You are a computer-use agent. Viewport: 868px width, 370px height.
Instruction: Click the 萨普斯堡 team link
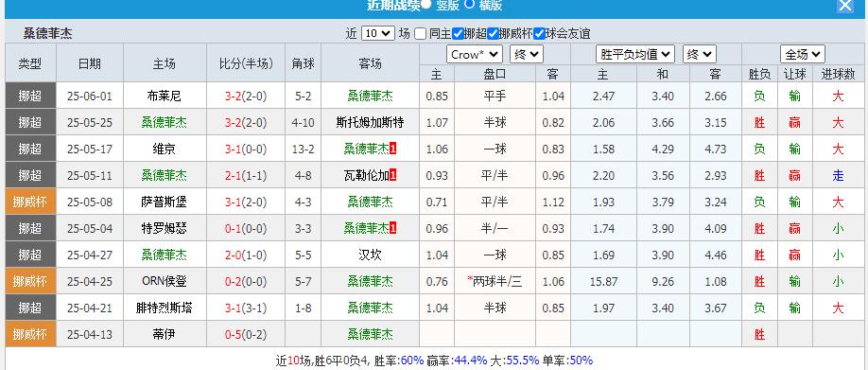(165, 202)
